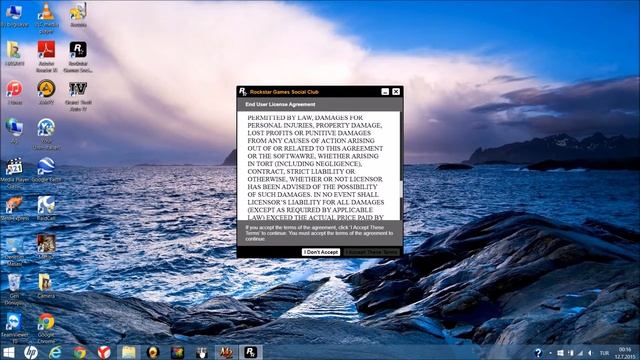This screenshot has height=360, width=640.
Task: Click the taskbar clock showing 00:16
Action: pyautogui.click(x=624, y=353)
